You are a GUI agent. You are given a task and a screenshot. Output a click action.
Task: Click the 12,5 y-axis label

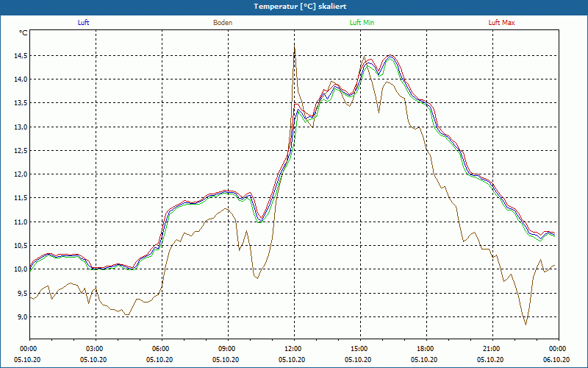[x=21, y=151]
